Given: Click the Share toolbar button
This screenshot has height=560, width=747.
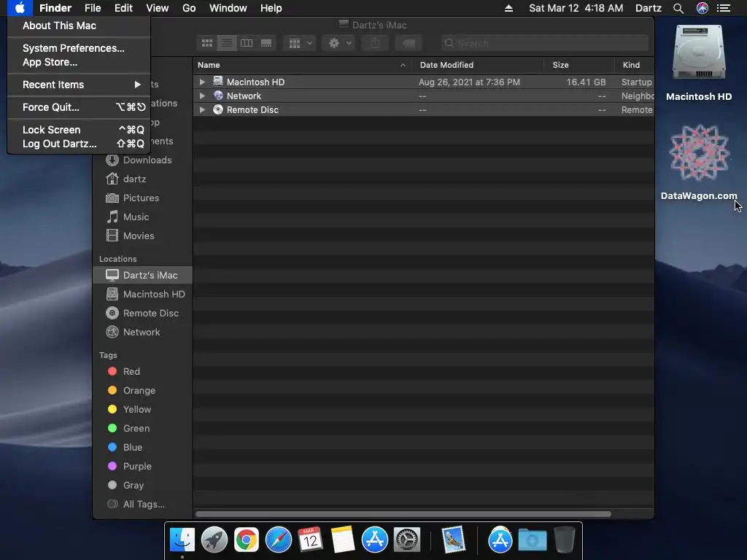Looking at the screenshot, I should point(376,43).
